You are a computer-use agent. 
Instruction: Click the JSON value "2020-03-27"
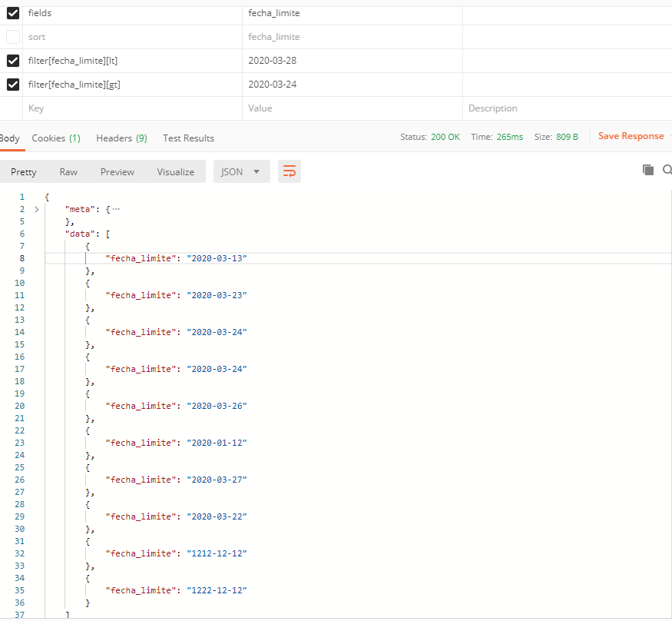click(x=217, y=480)
